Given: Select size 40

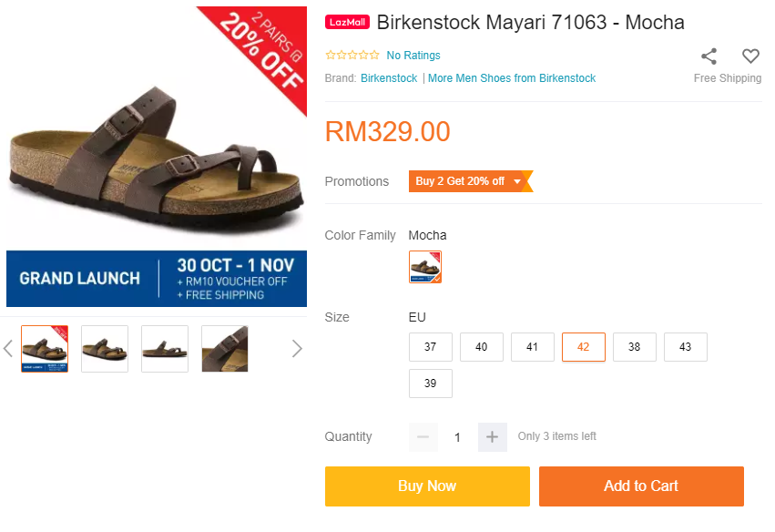Looking at the screenshot, I should pyautogui.click(x=482, y=347).
